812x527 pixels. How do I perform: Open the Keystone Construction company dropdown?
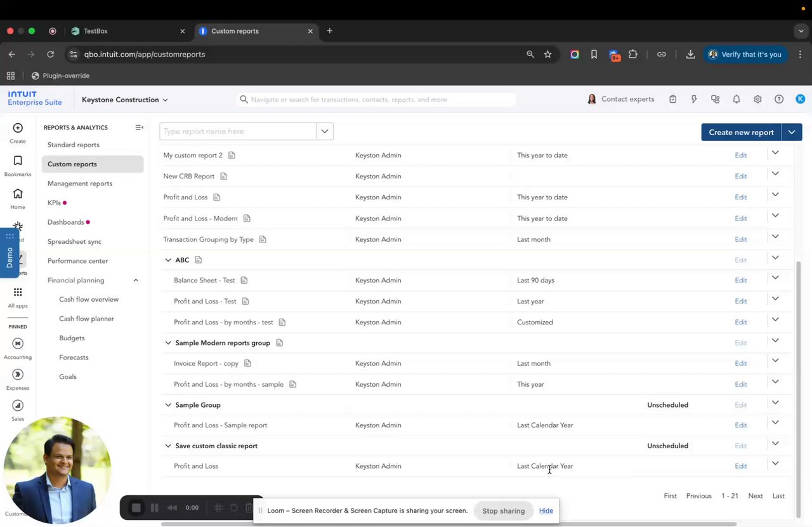[x=125, y=100]
